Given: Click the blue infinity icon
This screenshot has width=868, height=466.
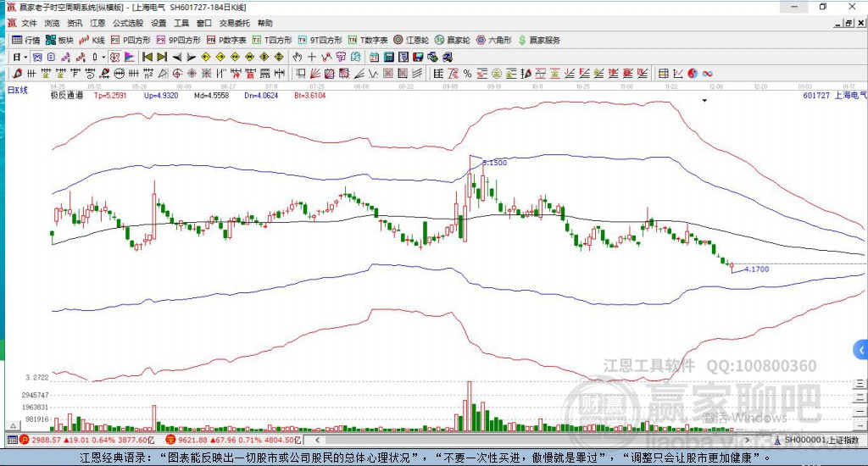Looking at the screenshot, I should (707, 73).
